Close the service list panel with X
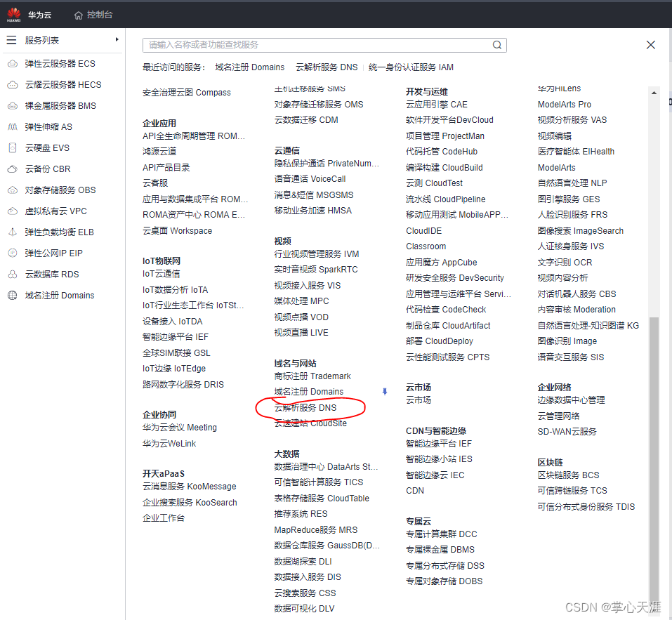 [650, 44]
